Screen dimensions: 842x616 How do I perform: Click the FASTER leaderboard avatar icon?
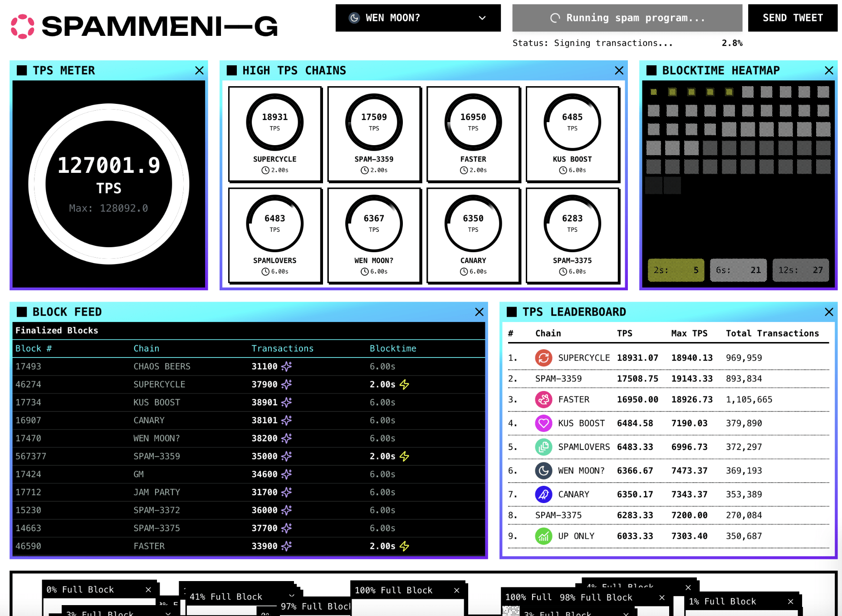(x=543, y=400)
